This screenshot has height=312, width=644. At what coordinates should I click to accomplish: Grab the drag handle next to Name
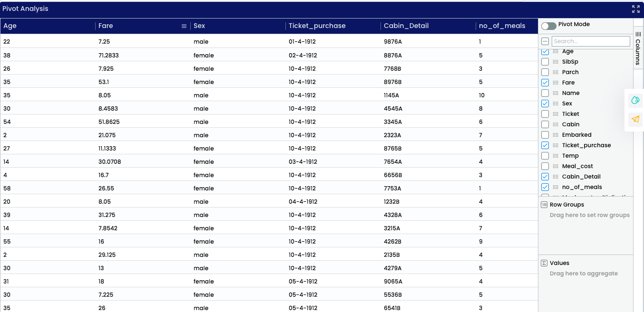[556, 93]
